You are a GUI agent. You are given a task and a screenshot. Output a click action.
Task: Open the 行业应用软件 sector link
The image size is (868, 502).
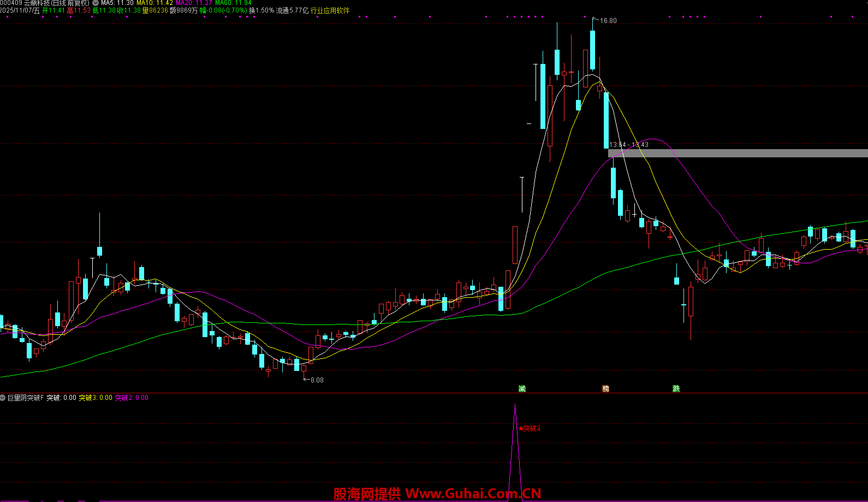tap(330, 11)
